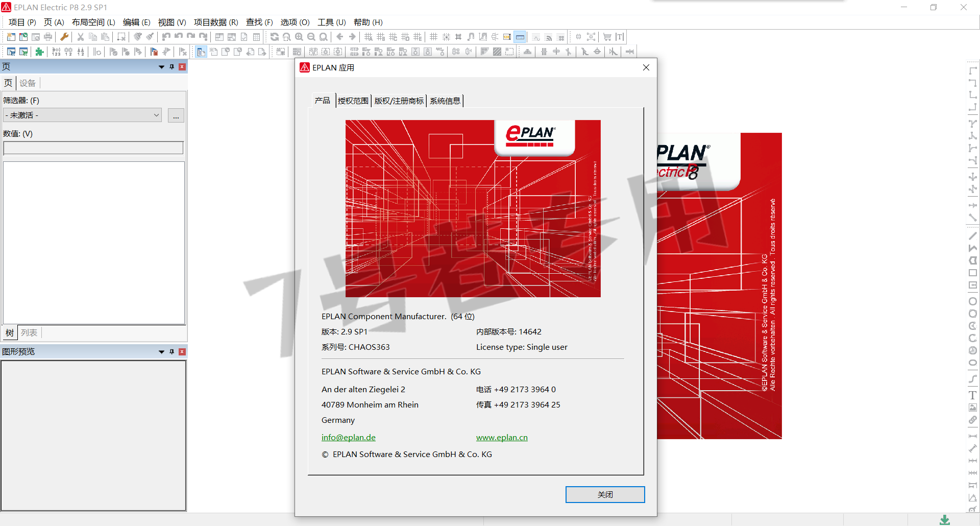
Task: Click the green download arrow in status bar
Action: (x=945, y=520)
